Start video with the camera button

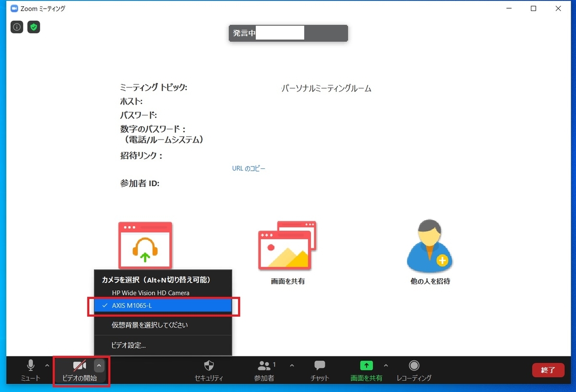80,370
